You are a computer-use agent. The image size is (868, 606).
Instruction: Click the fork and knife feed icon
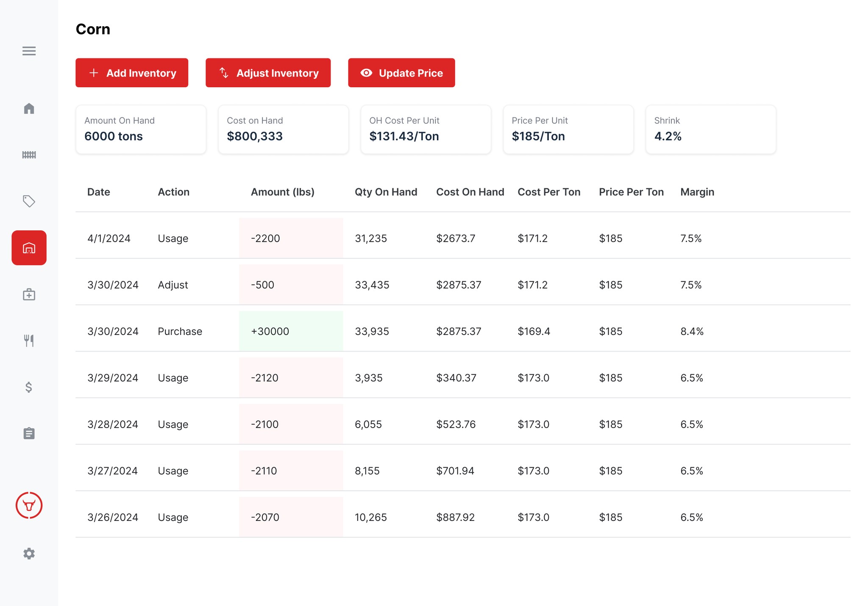(29, 340)
